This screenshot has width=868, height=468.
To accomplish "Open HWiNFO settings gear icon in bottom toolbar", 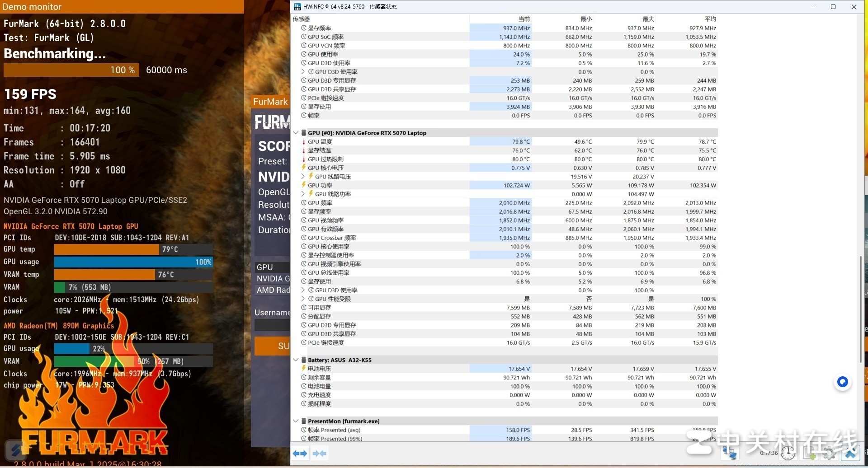I will (x=829, y=453).
